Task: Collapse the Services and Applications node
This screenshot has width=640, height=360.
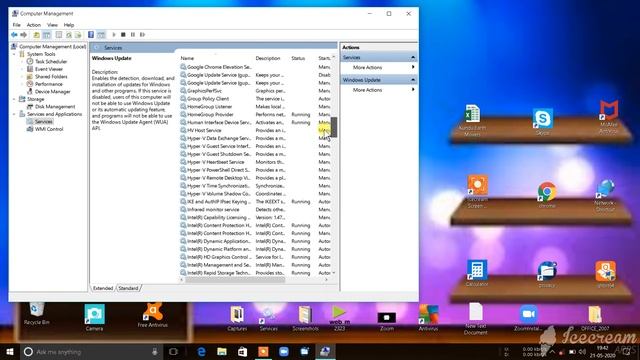Action: (x=14, y=114)
